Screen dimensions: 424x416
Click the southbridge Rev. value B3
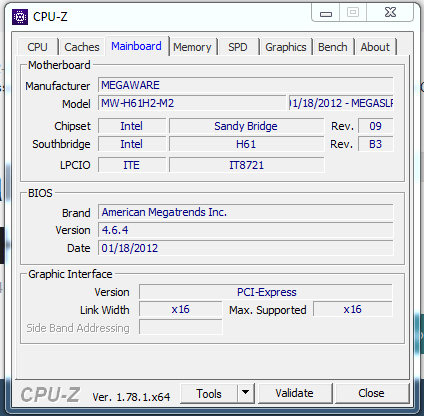(x=376, y=144)
